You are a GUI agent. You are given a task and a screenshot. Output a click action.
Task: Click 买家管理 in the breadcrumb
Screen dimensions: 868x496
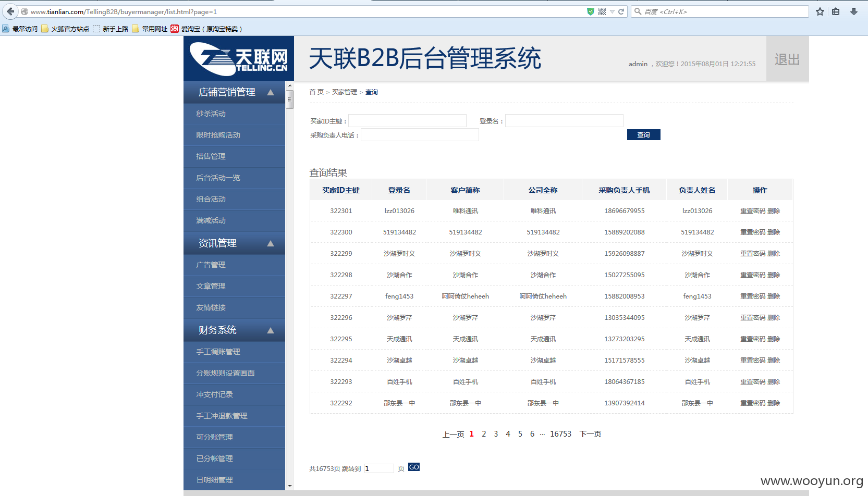pyautogui.click(x=345, y=92)
